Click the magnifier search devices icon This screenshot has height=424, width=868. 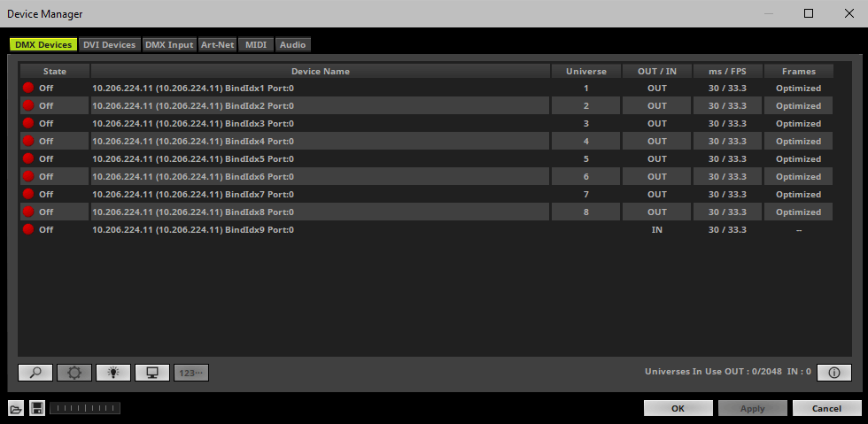[35, 373]
